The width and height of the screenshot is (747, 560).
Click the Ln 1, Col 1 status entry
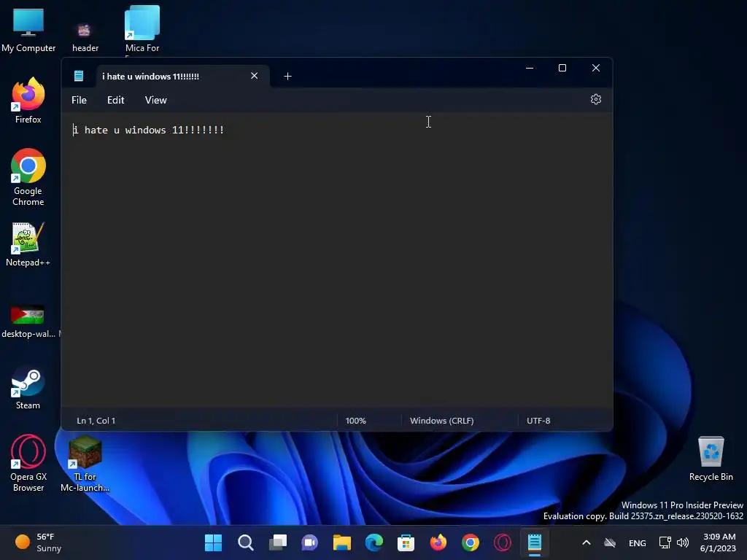pyautogui.click(x=96, y=421)
